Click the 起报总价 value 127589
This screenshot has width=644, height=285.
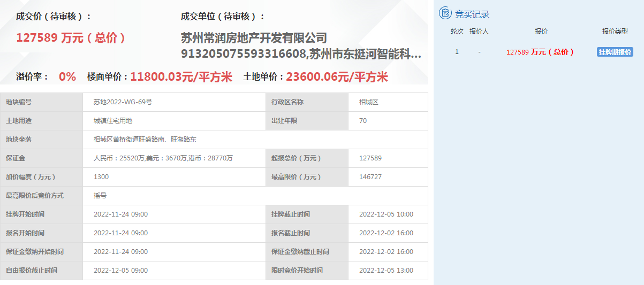[x=370, y=158]
